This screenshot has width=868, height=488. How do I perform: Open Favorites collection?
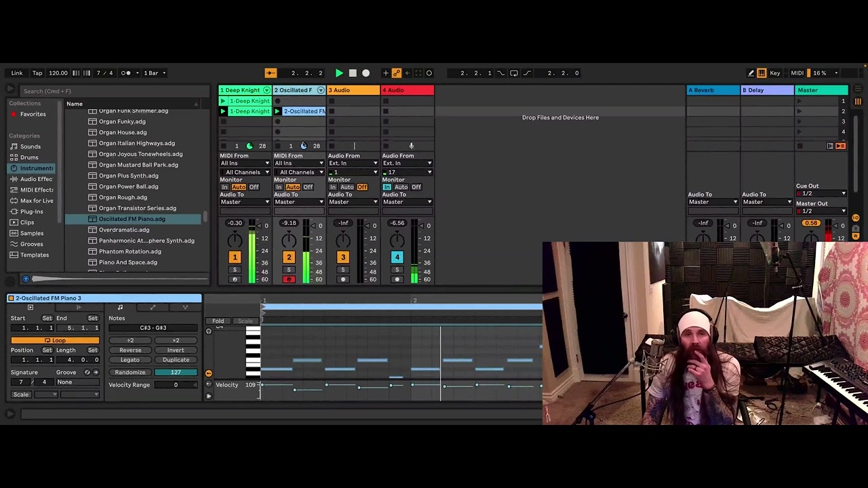click(x=33, y=114)
